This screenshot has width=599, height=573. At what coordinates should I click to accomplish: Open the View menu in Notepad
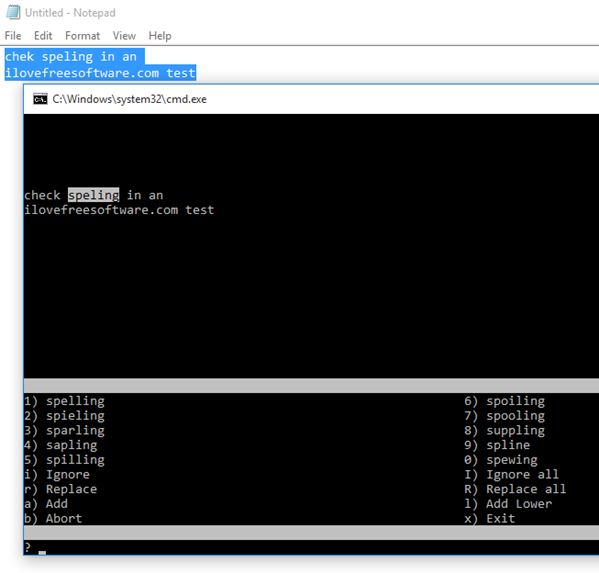(x=124, y=36)
